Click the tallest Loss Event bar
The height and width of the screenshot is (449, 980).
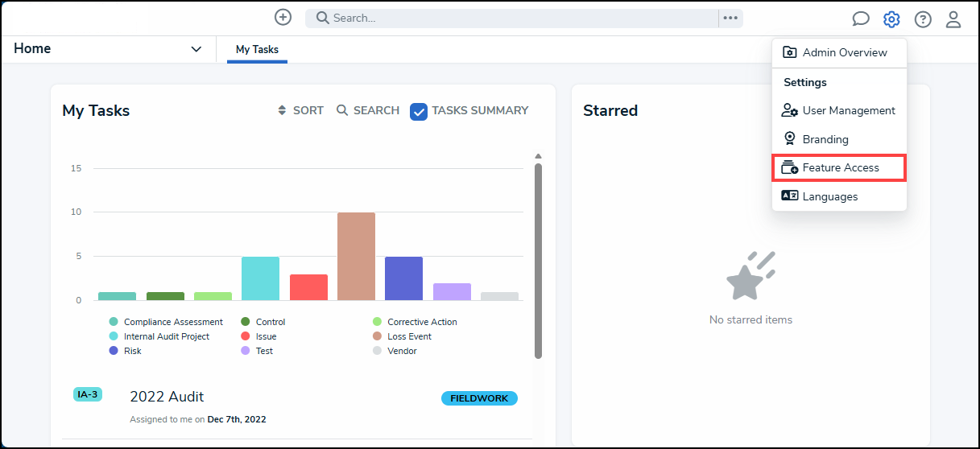[356, 256]
